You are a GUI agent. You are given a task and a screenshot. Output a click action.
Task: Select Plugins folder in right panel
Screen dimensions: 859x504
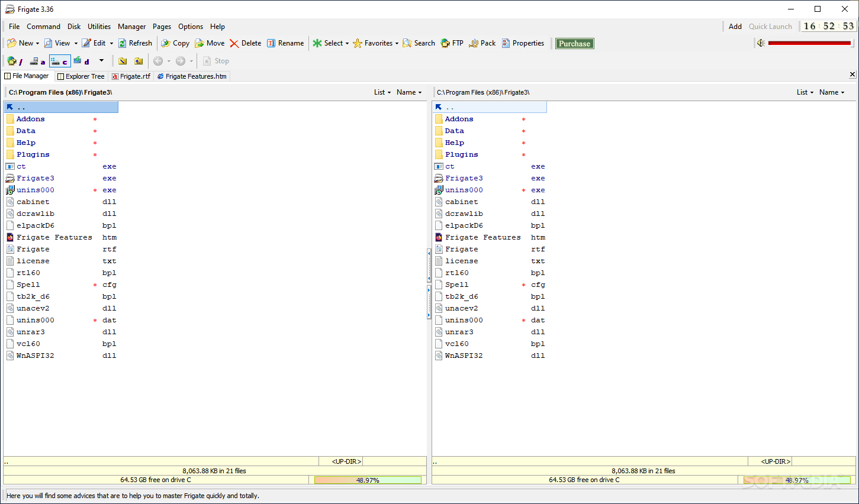[x=462, y=154]
